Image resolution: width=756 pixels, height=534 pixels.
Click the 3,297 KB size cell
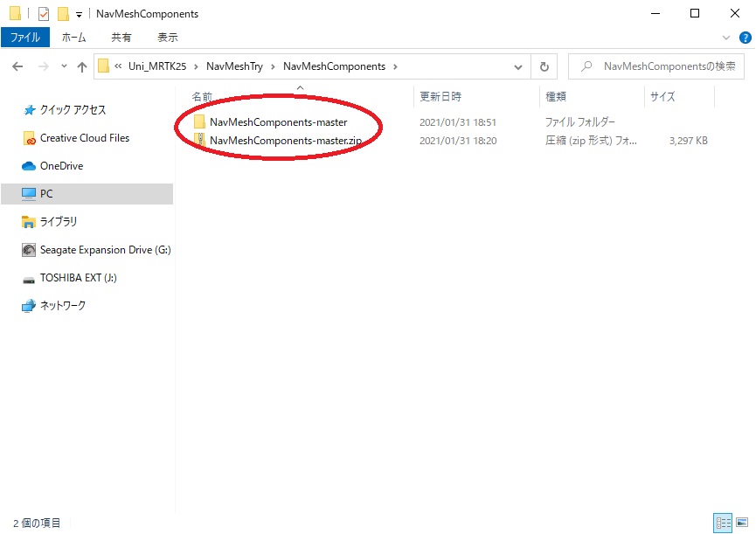click(x=688, y=141)
